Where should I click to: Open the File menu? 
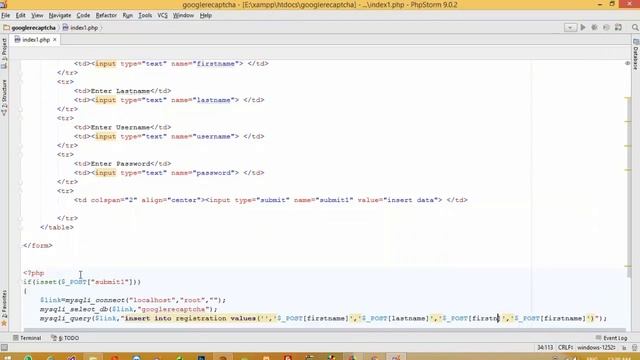[x=6, y=15]
